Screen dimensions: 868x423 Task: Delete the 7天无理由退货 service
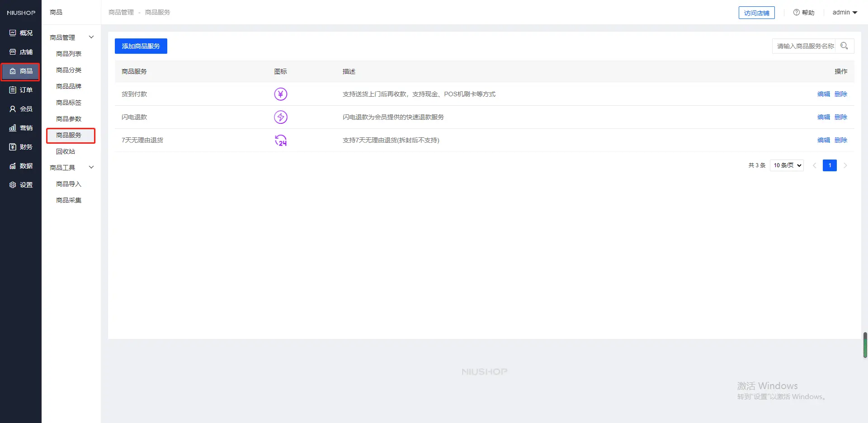coord(840,140)
